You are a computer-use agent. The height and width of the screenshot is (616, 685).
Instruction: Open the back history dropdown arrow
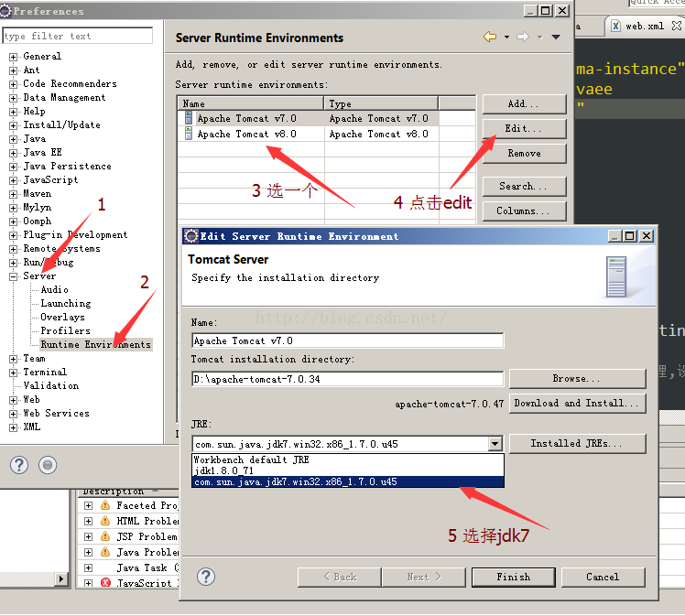point(506,38)
